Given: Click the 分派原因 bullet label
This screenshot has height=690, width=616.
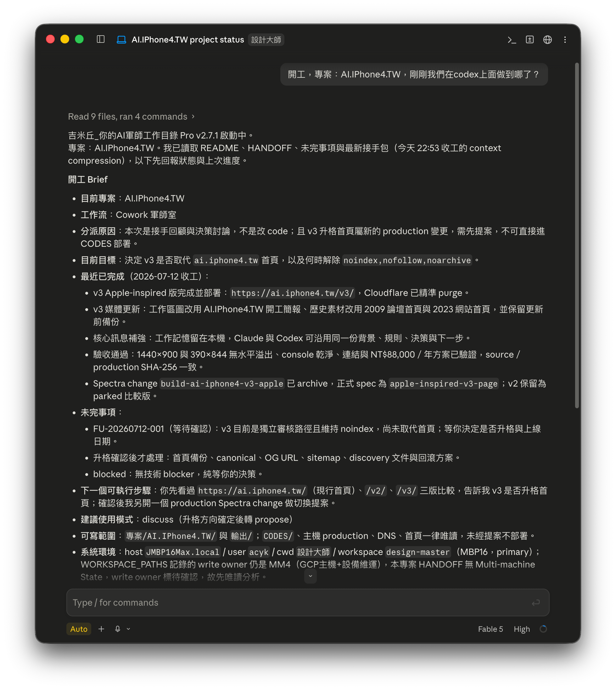Looking at the screenshot, I should tap(98, 231).
